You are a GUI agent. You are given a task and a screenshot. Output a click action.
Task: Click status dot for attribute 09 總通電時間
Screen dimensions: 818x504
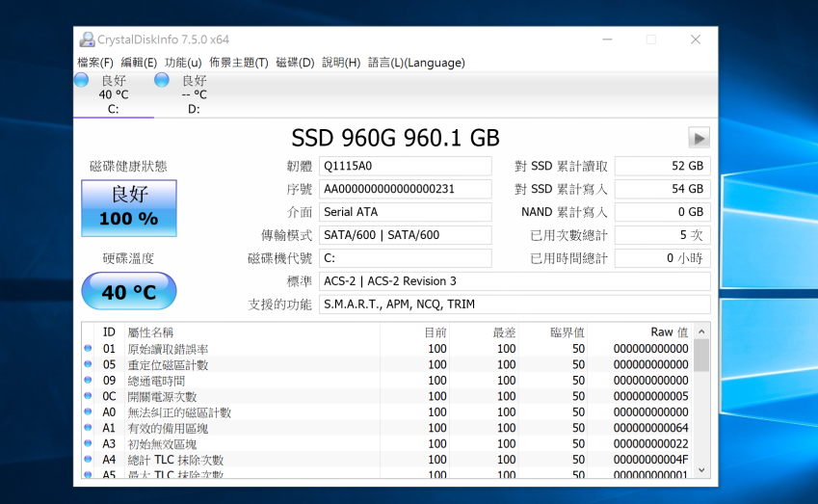[x=88, y=380]
